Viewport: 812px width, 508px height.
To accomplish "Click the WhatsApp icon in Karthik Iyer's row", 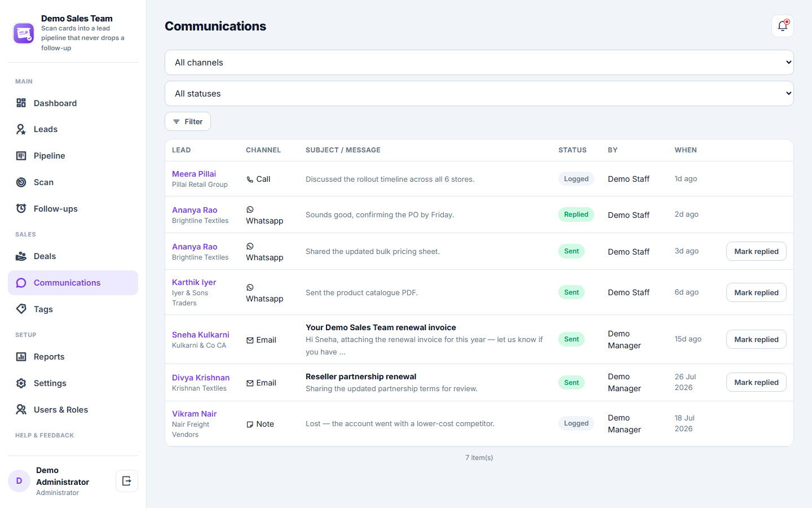I will point(250,287).
